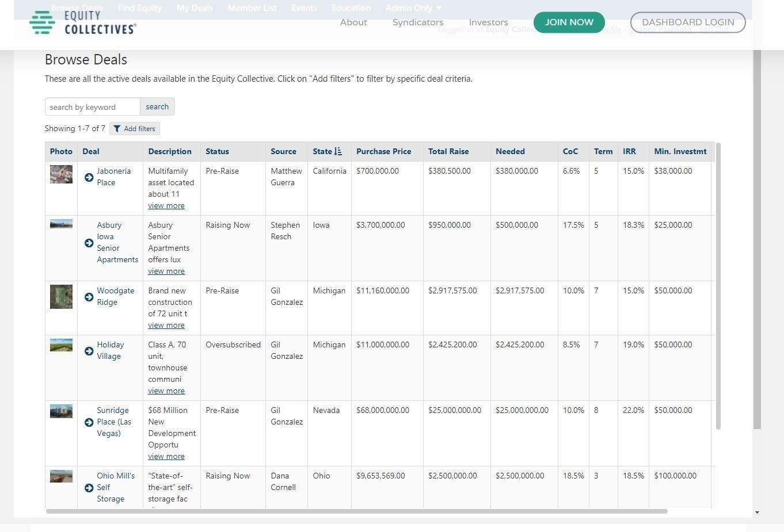Click view more in Jaboneria Place description
The height and width of the screenshot is (532, 784).
(x=166, y=206)
